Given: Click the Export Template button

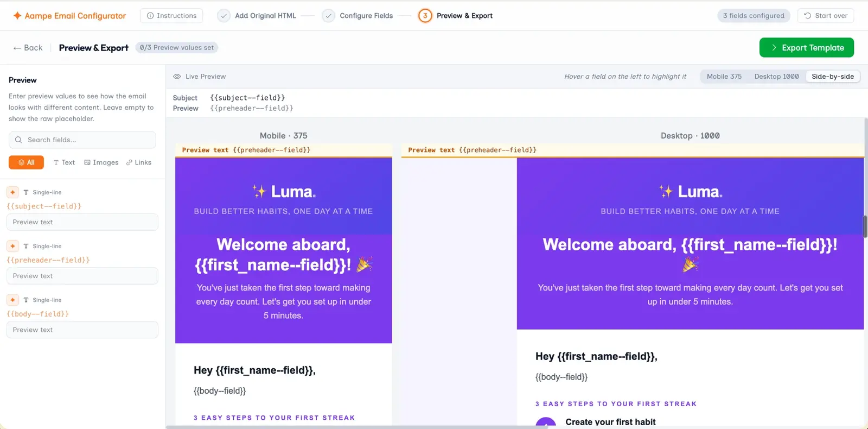Looking at the screenshot, I should (807, 47).
